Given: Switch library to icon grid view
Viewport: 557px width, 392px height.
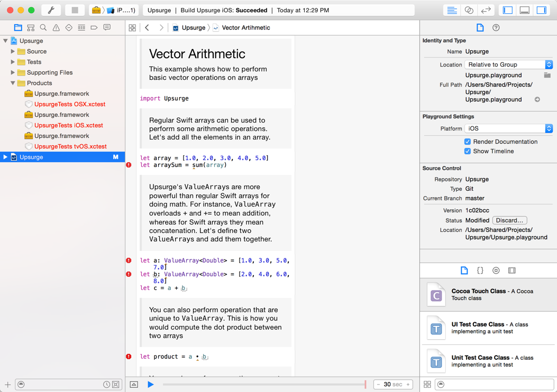Looking at the screenshot, I should click(427, 384).
